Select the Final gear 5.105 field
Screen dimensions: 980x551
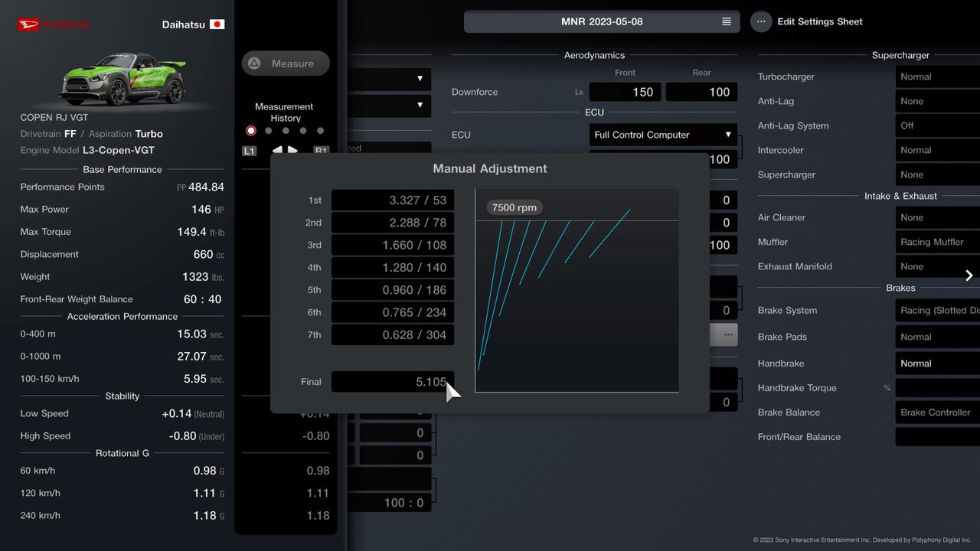[x=393, y=382]
